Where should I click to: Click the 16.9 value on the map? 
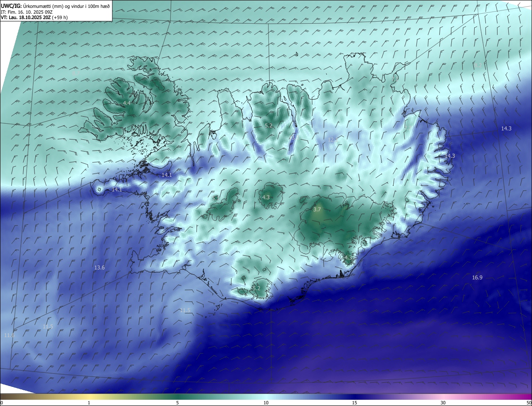pyautogui.click(x=477, y=278)
